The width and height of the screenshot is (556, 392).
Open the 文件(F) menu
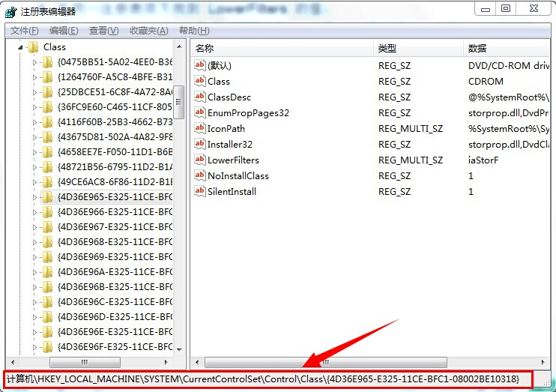coord(24,31)
